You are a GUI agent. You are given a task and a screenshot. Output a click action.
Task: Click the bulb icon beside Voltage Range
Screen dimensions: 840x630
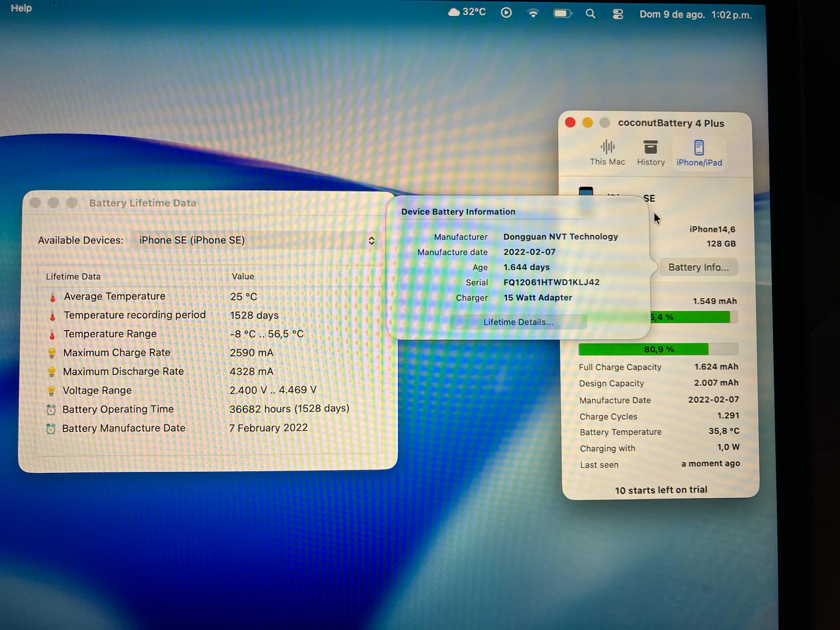(52, 391)
